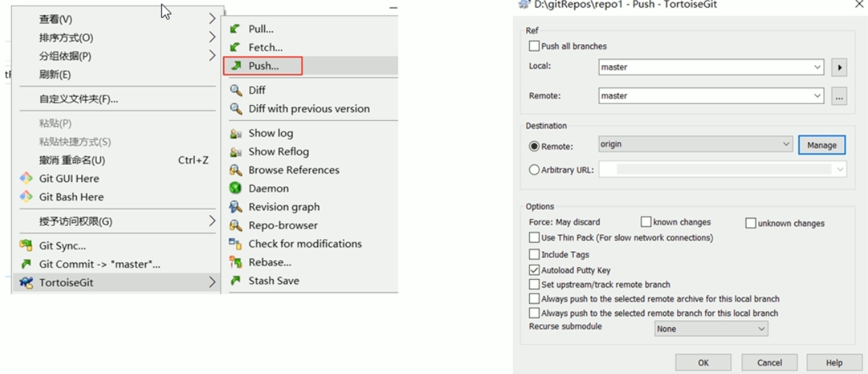868x374 pixels.
Task: Click the Fetch arrow icon
Action: click(236, 48)
